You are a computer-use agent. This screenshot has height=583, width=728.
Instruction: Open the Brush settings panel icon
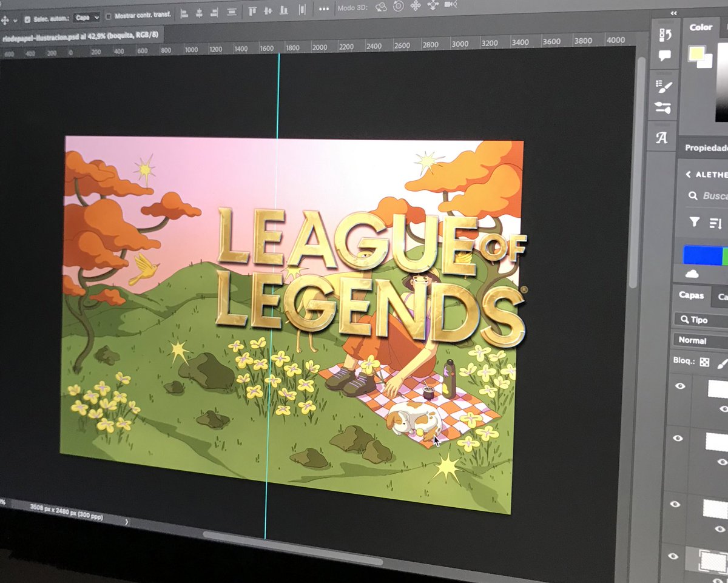click(664, 86)
